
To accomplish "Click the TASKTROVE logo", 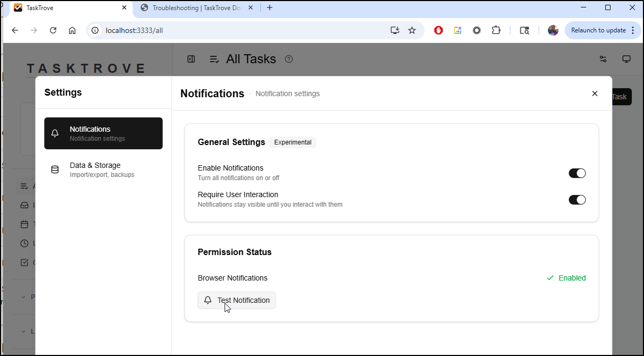I will click(x=86, y=69).
